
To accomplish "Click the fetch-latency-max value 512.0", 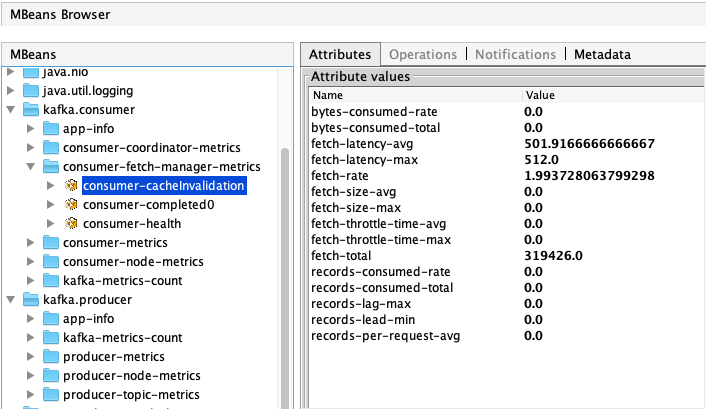I will 541,160.
